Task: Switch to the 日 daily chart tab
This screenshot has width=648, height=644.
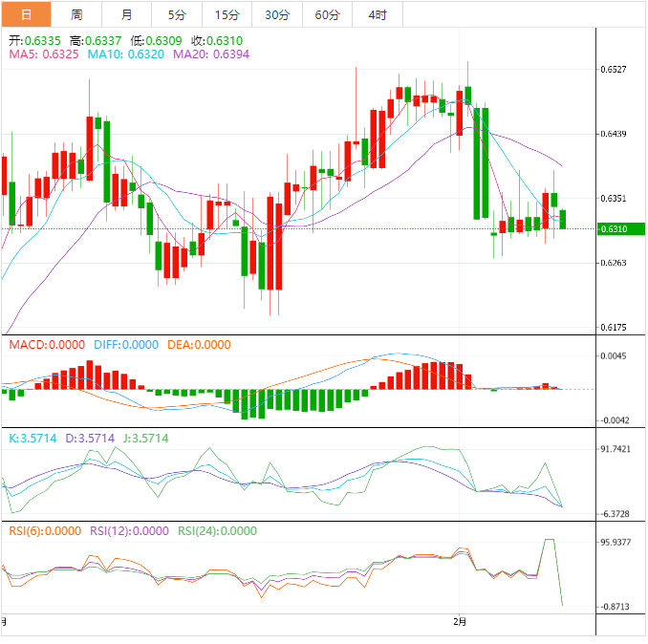Action: coord(26,14)
